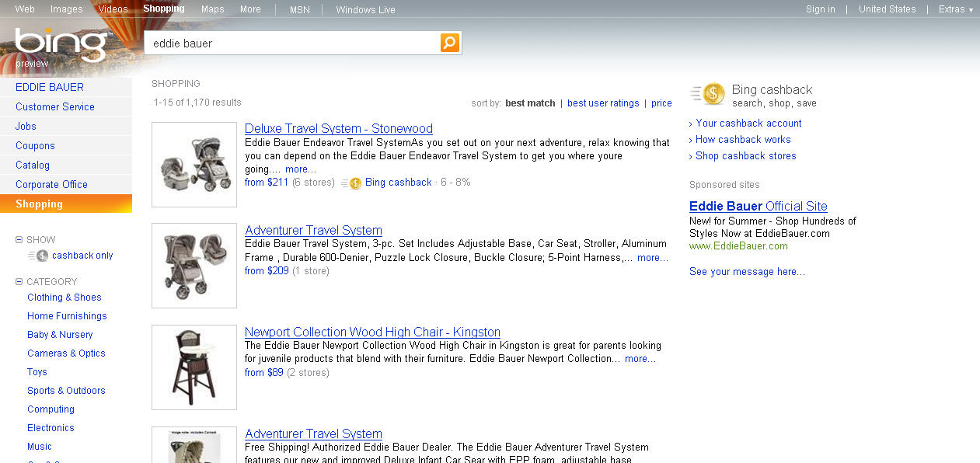Click Adventurer Travel System $209 stroller thumbnail

coord(194,266)
